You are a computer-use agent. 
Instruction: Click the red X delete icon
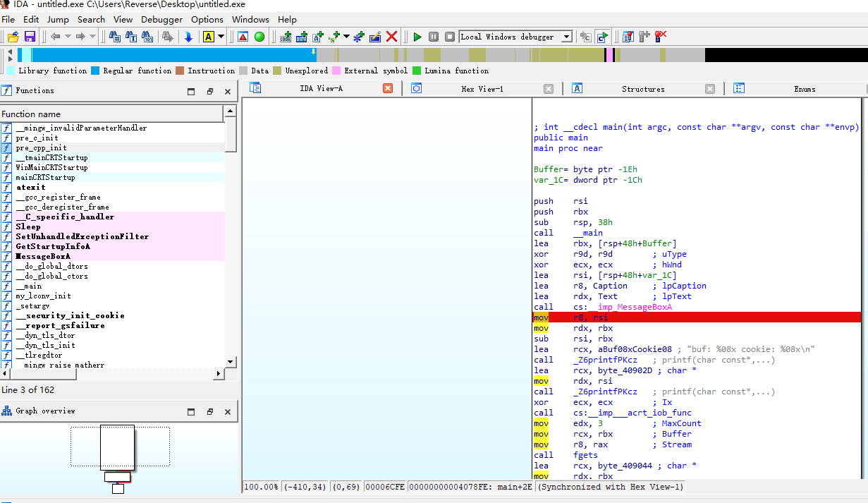392,37
